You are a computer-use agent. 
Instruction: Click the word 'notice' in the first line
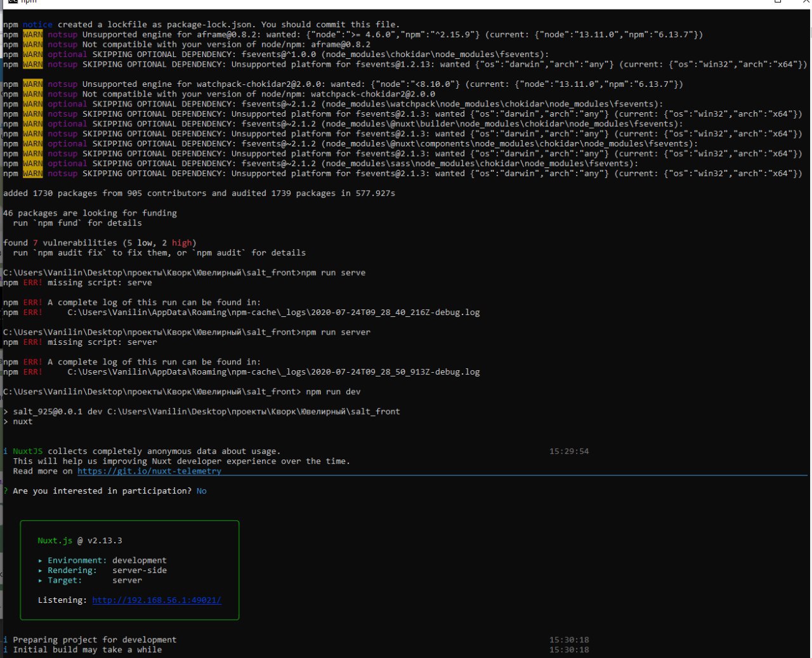click(x=37, y=25)
